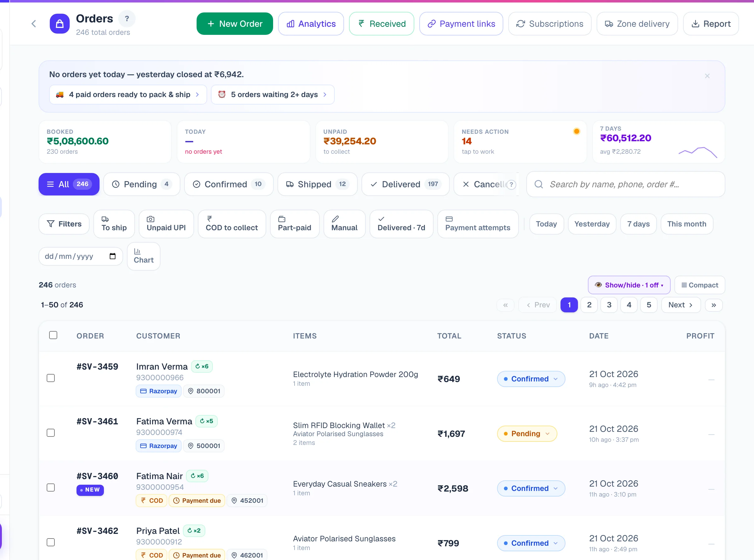This screenshot has width=754, height=560.
Task: Dismiss the daily summary banner
Action: (707, 76)
